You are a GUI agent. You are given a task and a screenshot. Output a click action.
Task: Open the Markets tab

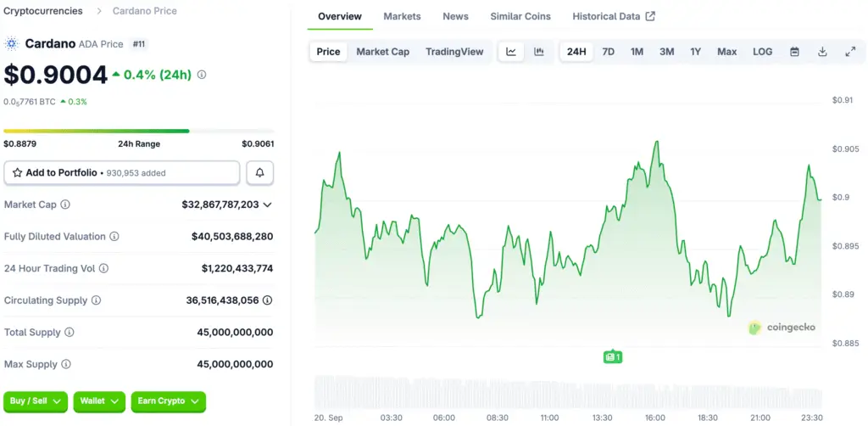point(402,16)
